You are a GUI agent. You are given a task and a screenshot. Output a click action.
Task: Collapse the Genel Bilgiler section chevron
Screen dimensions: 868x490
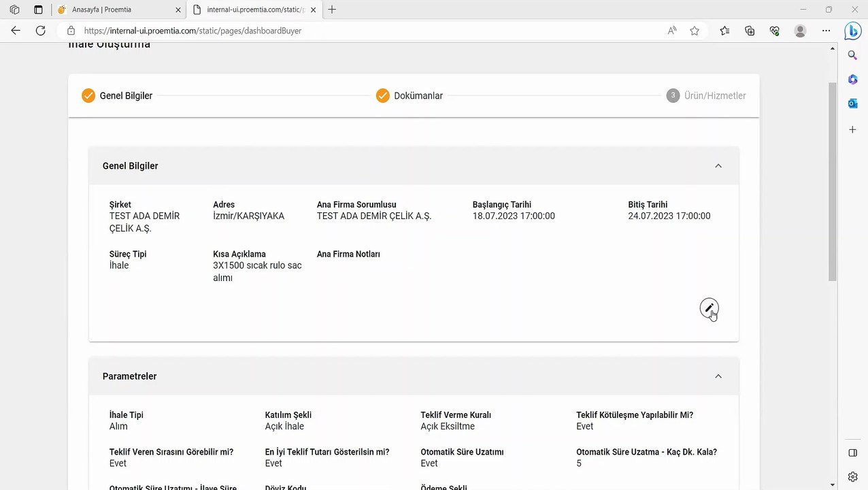[x=718, y=166]
